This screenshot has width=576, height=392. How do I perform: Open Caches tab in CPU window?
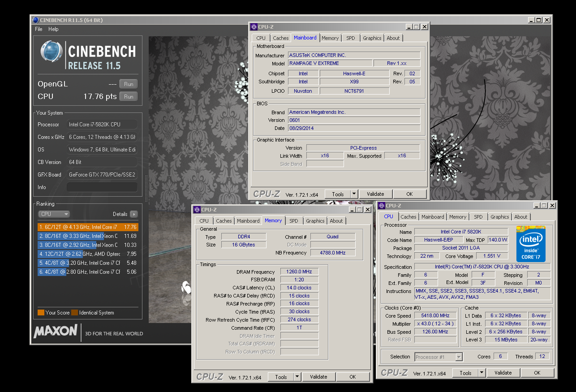point(408,217)
